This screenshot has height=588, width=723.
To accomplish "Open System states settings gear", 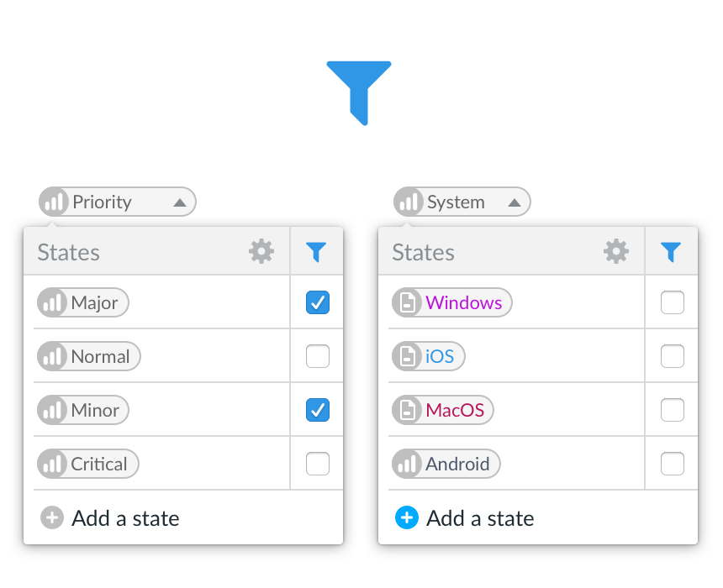I will [616, 251].
